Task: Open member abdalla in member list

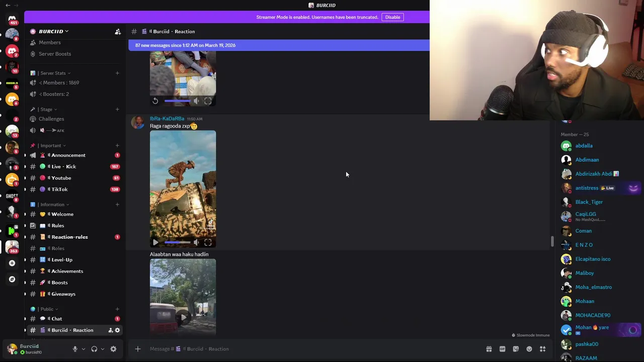Action: tap(584, 146)
